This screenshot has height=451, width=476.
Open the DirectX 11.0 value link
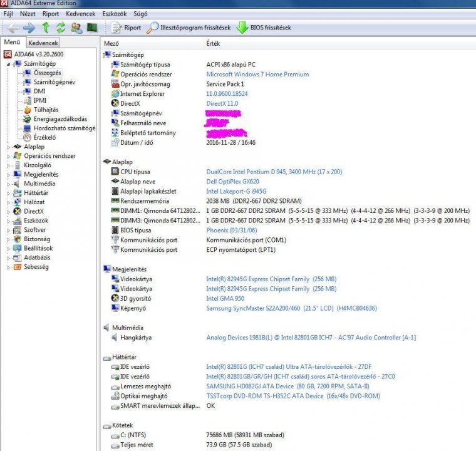pos(222,103)
